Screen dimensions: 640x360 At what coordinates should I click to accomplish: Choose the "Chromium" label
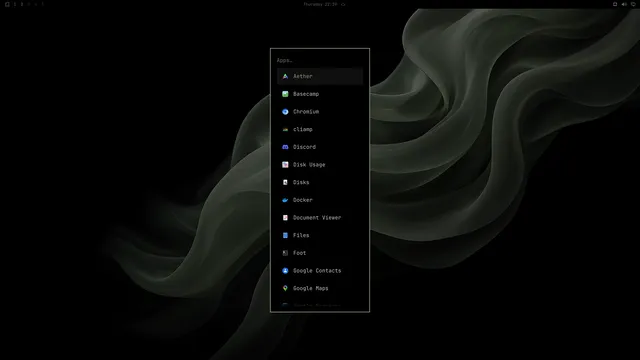tap(306, 111)
